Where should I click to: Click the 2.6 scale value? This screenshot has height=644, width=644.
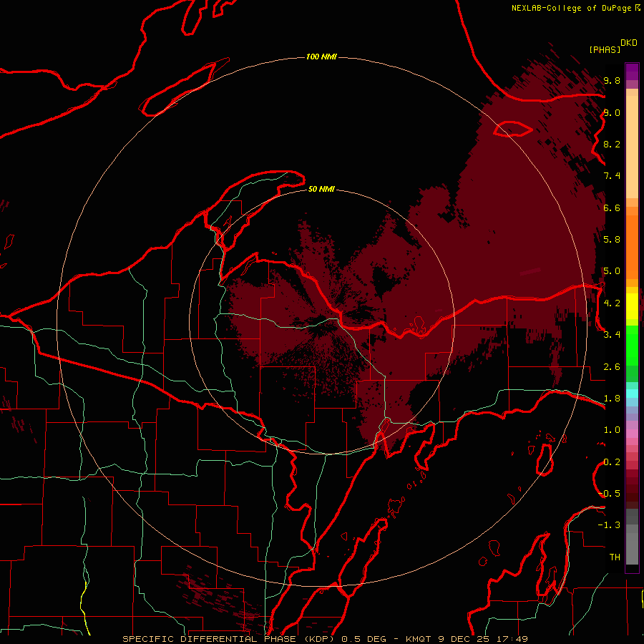(x=612, y=366)
